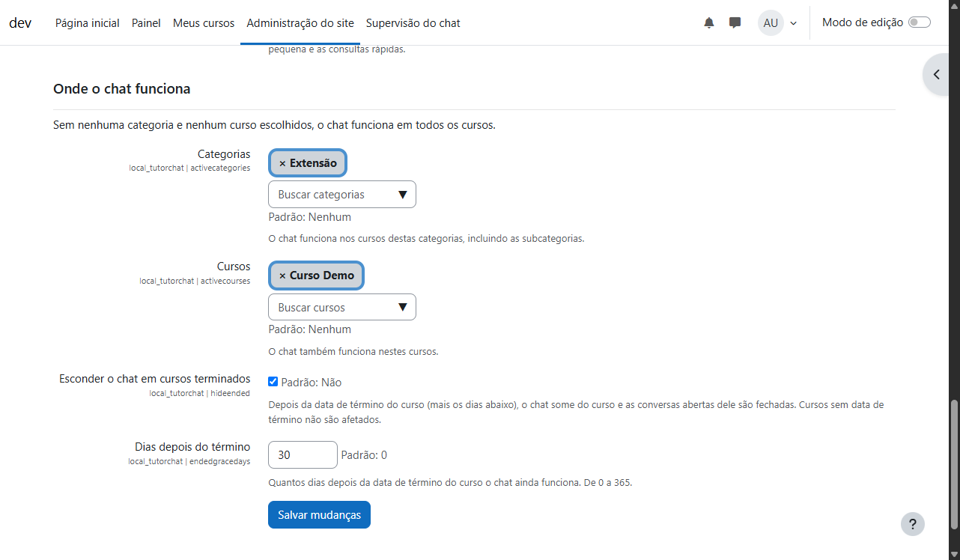960x560 pixels.
Task: Open the help question mark button
Action: pyautogui.click(x=913, y=524)
